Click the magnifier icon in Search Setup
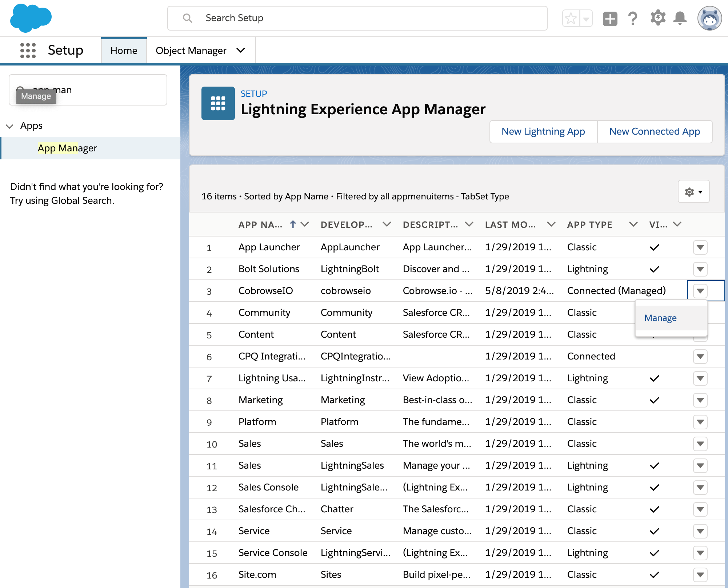 point(187,18)
